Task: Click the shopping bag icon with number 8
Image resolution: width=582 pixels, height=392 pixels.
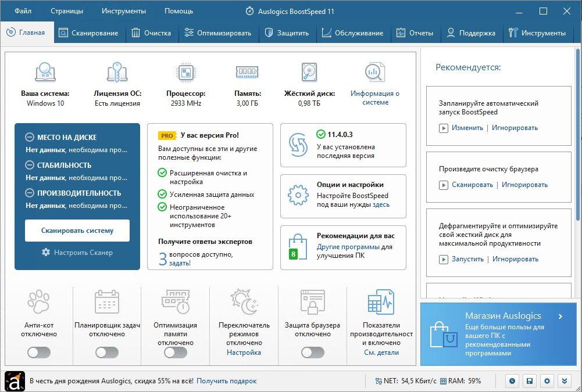Action: point(298,247)
